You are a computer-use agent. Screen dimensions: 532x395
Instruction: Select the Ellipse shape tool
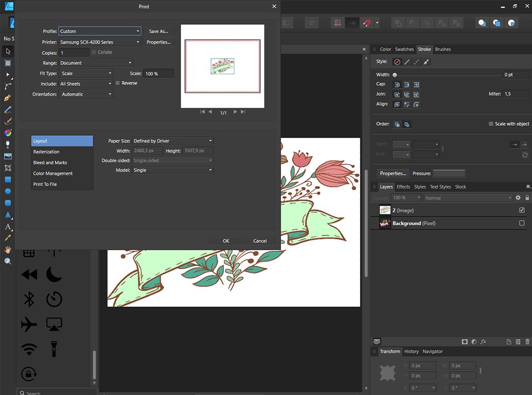point(7,191)
